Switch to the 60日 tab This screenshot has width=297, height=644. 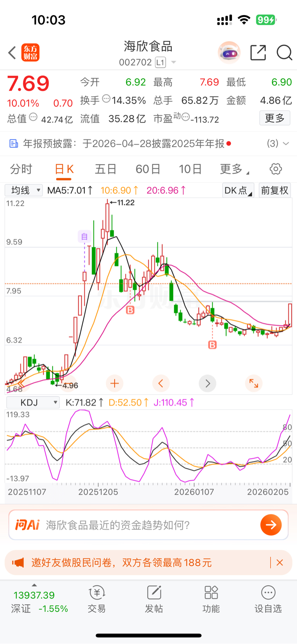tap(148, 169)
